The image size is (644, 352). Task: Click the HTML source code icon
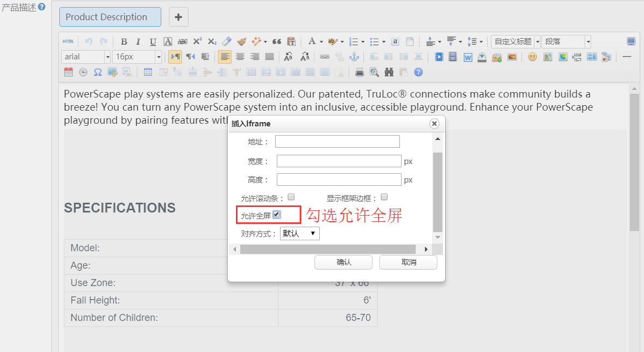point(68,41)
